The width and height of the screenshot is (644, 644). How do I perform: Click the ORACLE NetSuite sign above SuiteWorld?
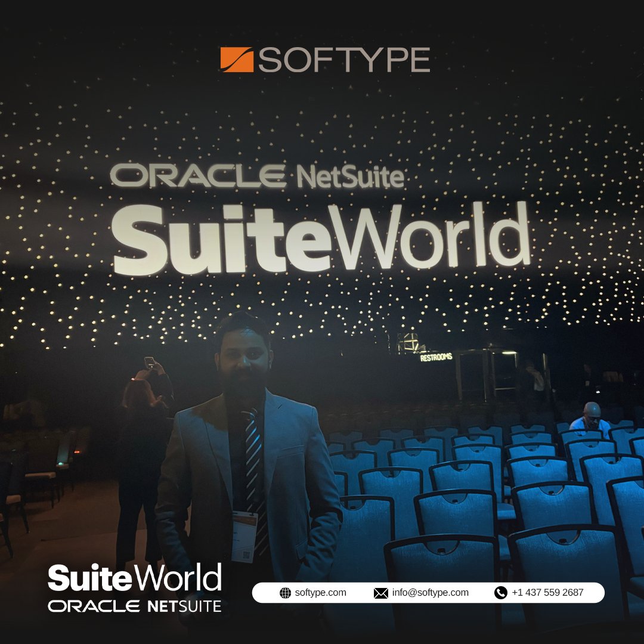tap(258, 176)
